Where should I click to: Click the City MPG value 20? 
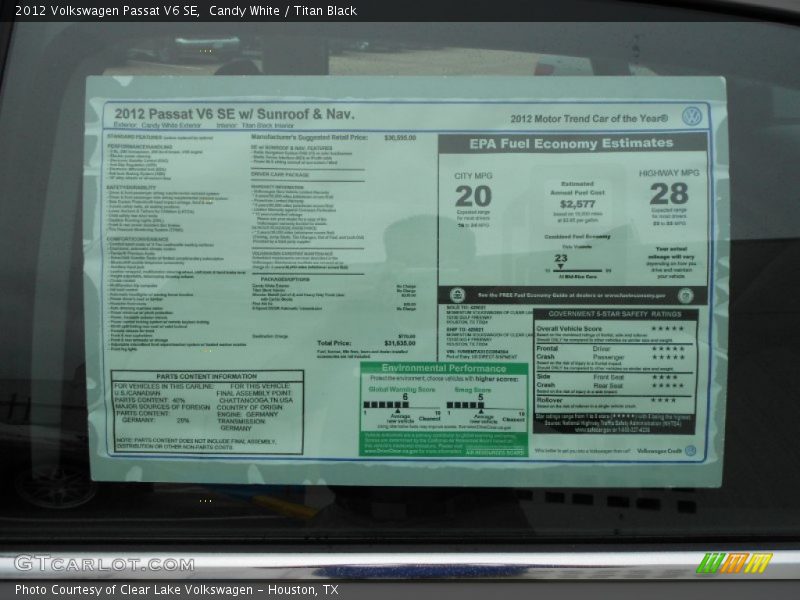[473, 196]
